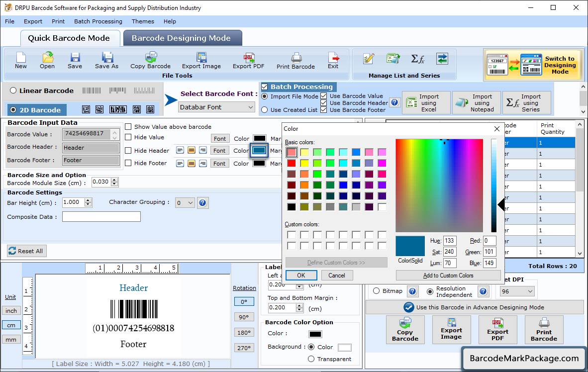
Task: Check the Hide Value option
Action: point(128,137)
